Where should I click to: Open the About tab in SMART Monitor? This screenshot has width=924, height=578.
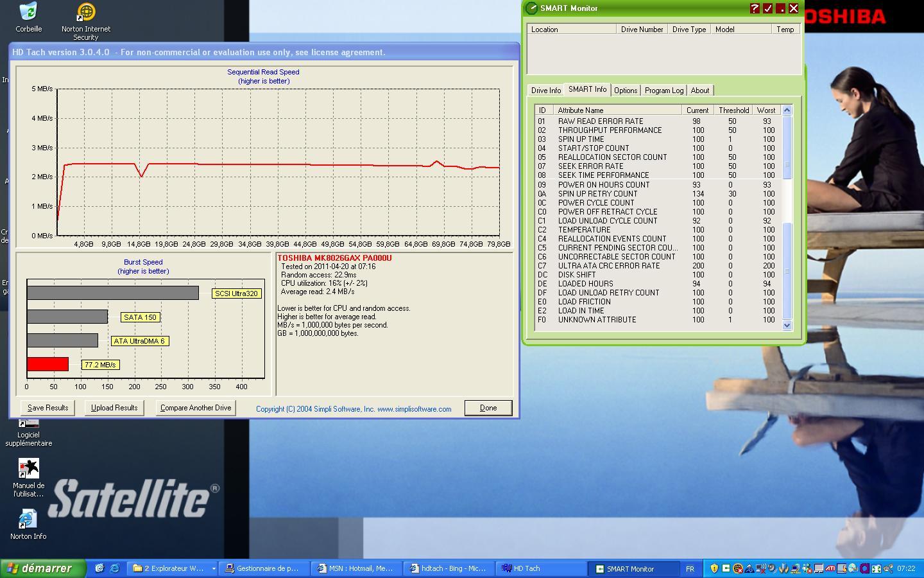pyautogui.click(x=700, y=91)
